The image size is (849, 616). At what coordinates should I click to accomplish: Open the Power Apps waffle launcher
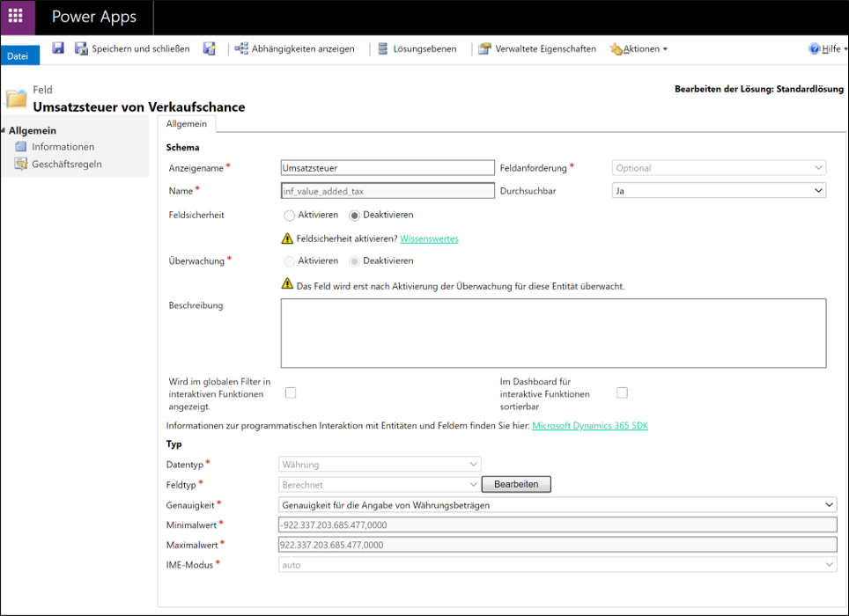coord(16,16)
